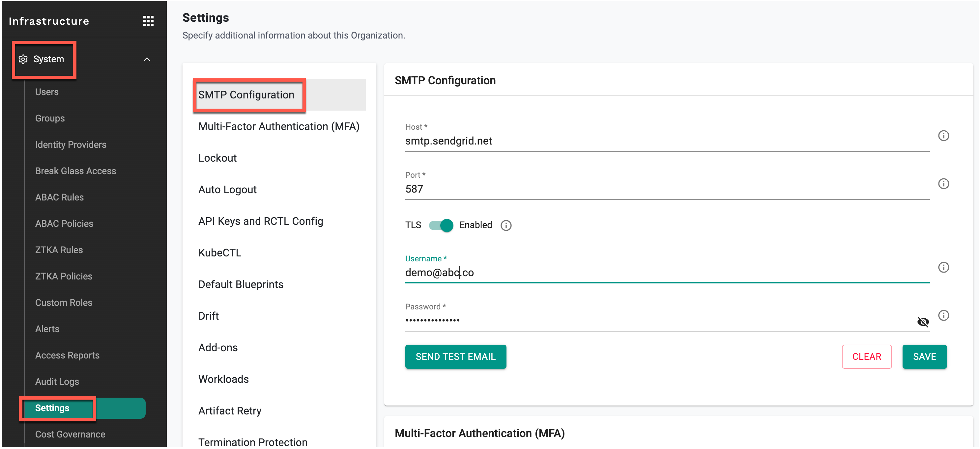980x449 pixels.
Task: Collapse the System menu chevron
Action: pyautogui.click(x=147, y=59)
